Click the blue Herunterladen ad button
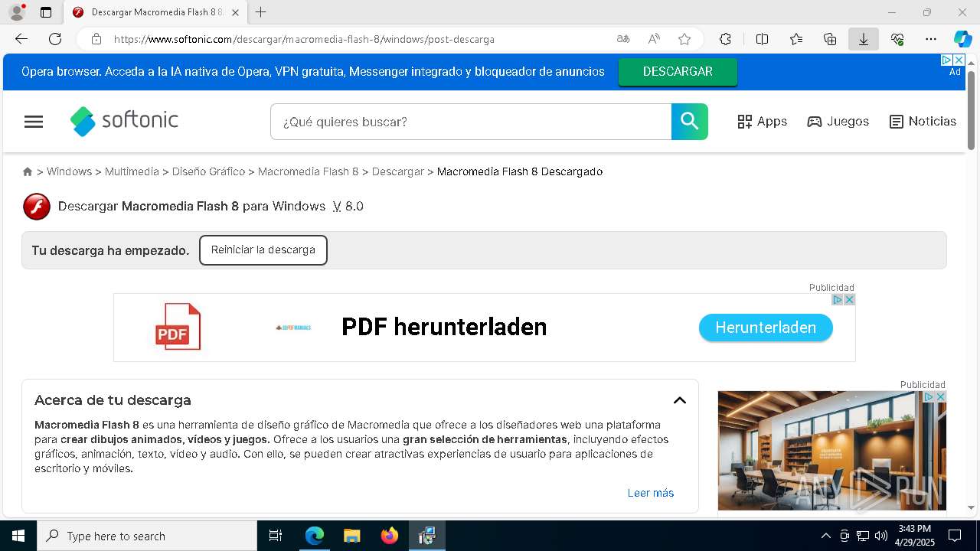Image resolution: width=980 pixels, height=551 pixels. point(766,328)
